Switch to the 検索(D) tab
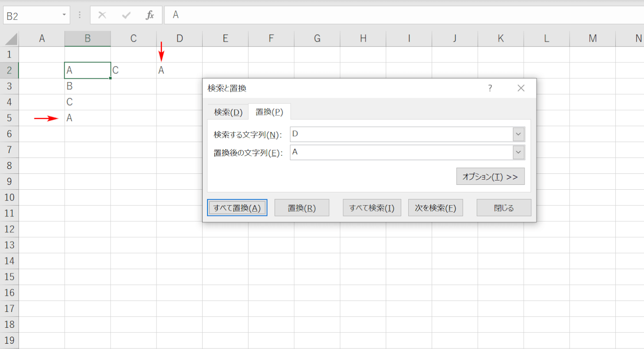Viewport: 644px width, 349px height. click(x=228, y=112)
